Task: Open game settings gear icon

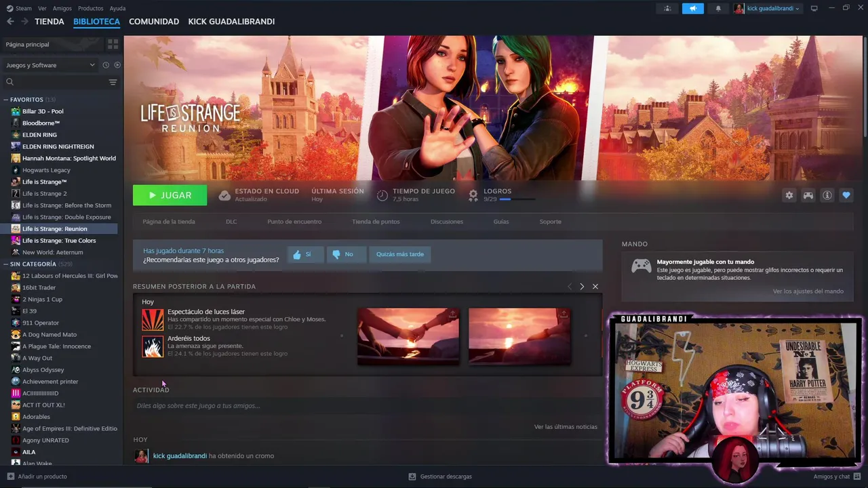Action: (x=789, y=195)
